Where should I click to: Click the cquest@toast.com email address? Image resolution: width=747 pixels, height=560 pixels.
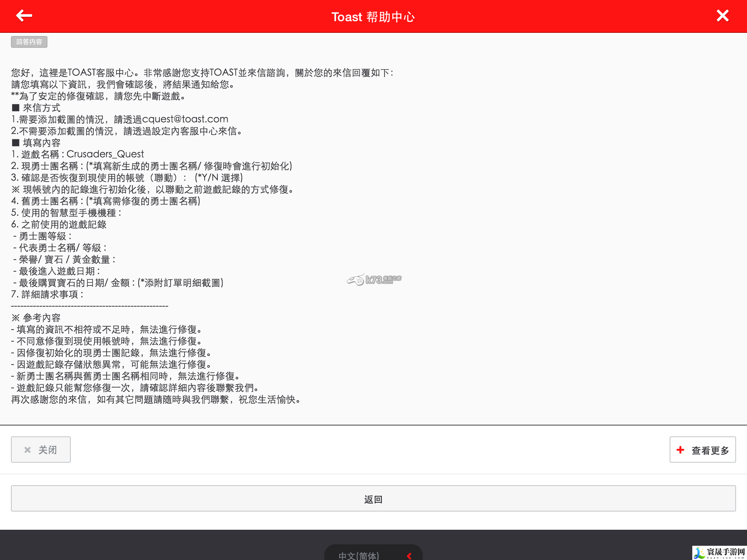point(185,119)
